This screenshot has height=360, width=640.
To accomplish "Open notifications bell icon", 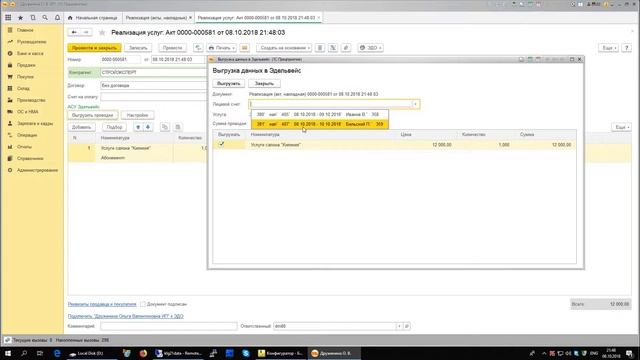I will tap(57, 18).
